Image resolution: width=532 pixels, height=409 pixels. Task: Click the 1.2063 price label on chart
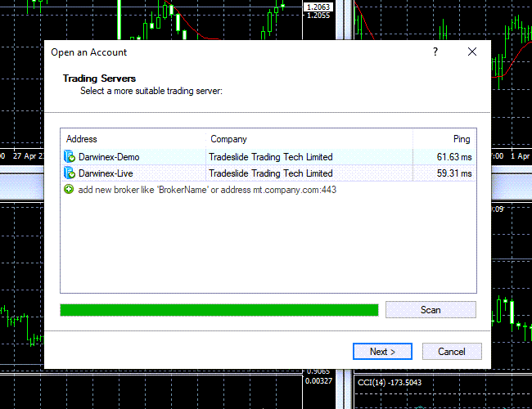coord(318,7)
